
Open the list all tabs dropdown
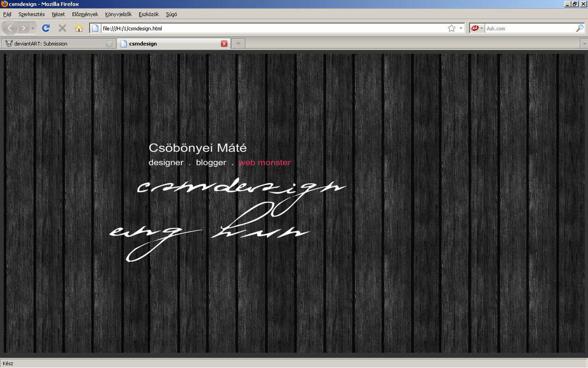coord(584,44)
